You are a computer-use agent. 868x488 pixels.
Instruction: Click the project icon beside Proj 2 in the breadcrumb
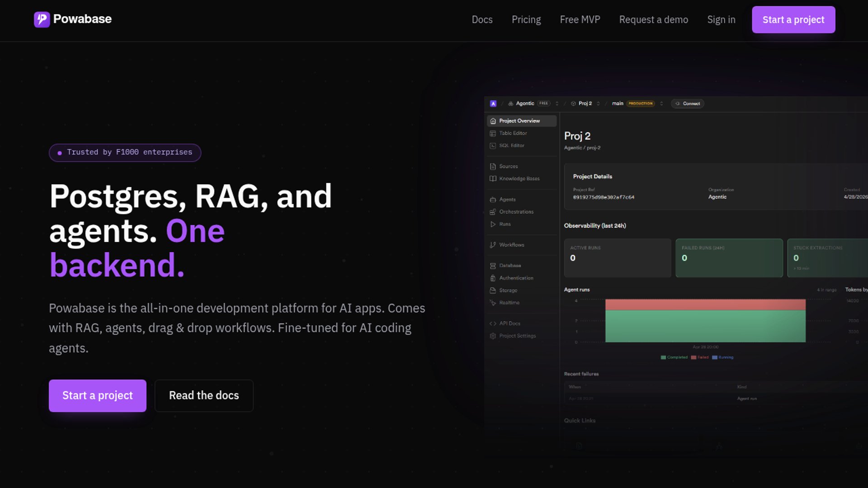point(573,103)
